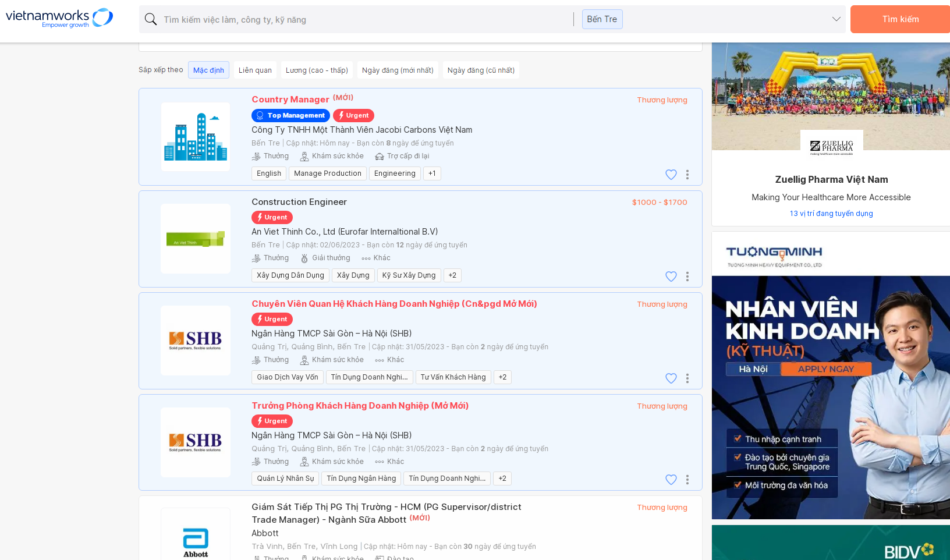Save the Country Manager job with heart icon
The image size is (950, 560).
tap(671, 175)
